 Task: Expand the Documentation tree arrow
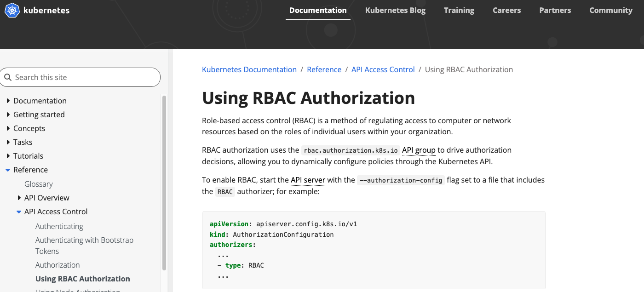(8, 101)
